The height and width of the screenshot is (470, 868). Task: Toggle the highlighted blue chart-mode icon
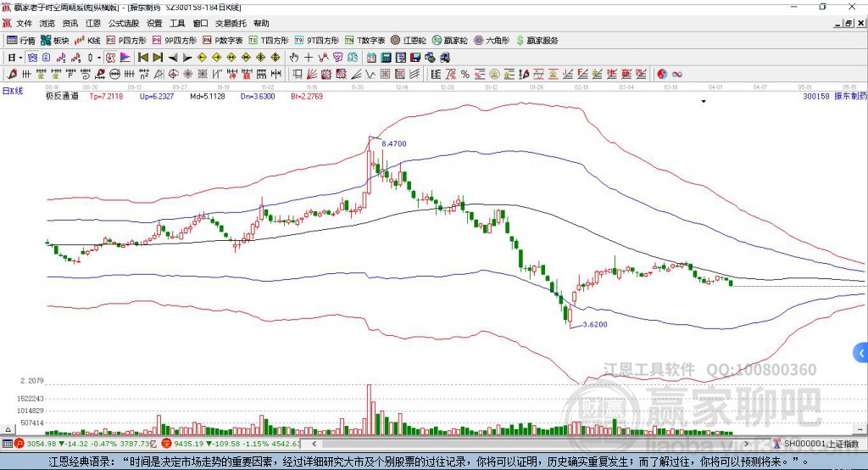(x=33, y=58)
